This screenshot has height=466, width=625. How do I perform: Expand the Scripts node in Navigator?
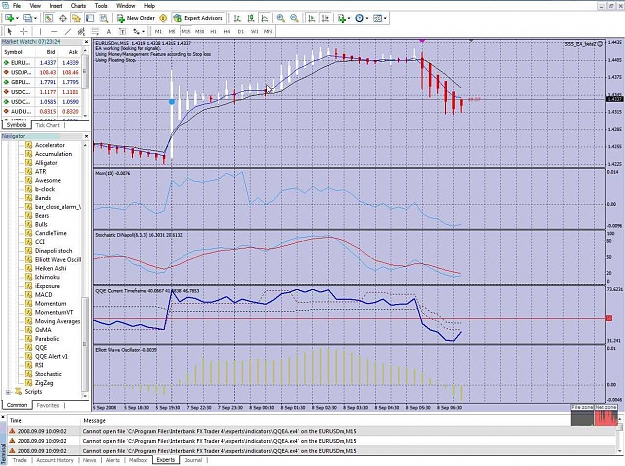point(8,392)
